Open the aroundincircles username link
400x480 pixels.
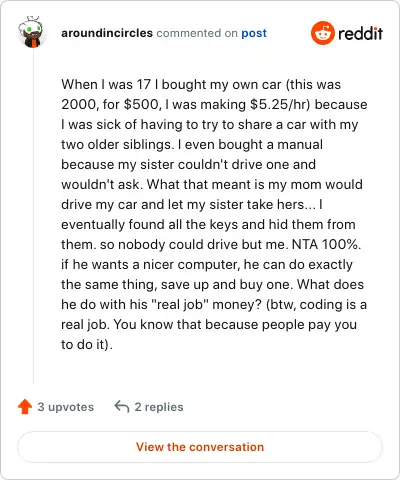point(107,33)
